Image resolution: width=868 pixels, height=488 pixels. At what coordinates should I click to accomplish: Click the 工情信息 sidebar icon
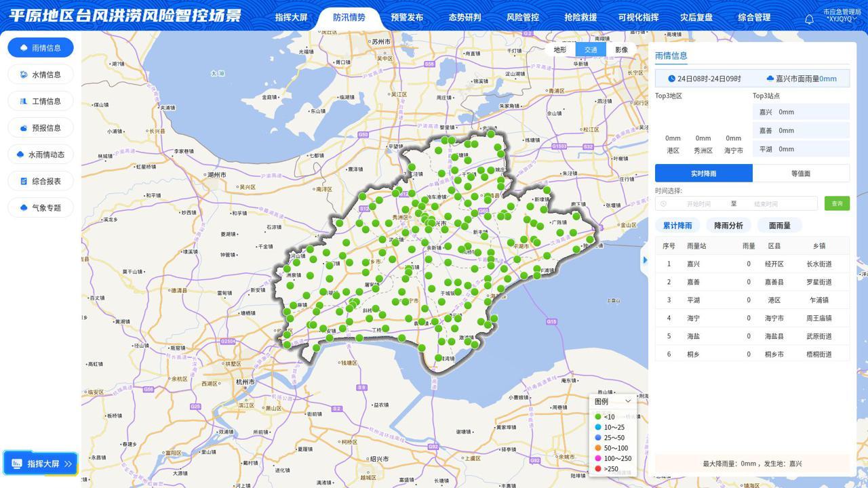coord(24,101)
